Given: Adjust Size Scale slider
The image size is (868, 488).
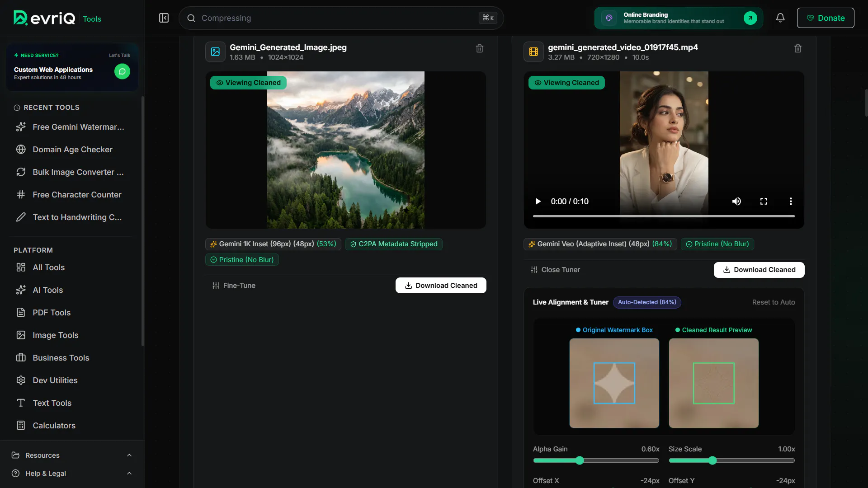Looking at the screenshot, I should point(731,460).
